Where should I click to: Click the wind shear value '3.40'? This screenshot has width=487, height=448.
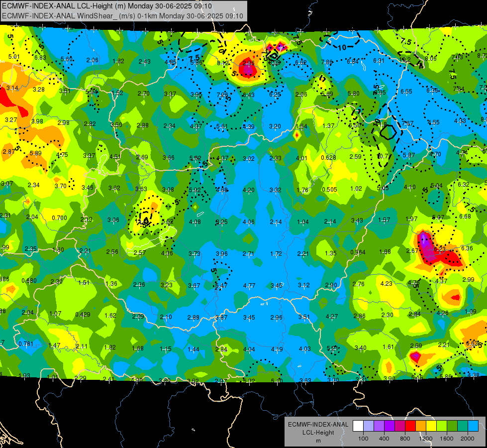360,347
